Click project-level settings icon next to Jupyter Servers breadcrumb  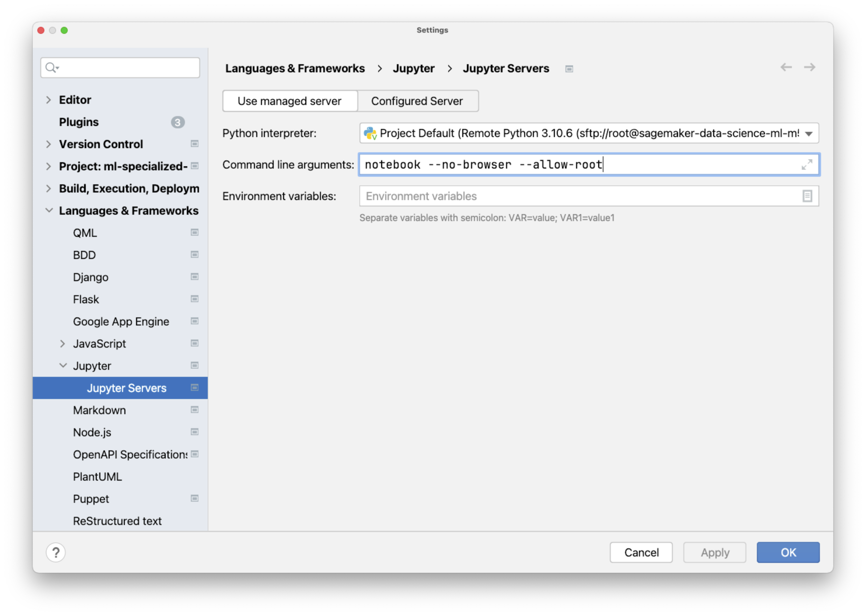tap(569, 69)
